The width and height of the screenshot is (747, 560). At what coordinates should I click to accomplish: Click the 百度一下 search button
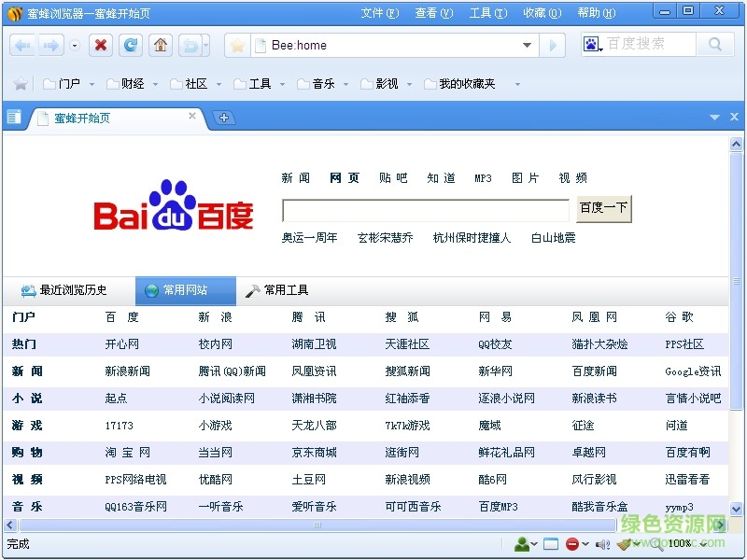tap(602, 209)
